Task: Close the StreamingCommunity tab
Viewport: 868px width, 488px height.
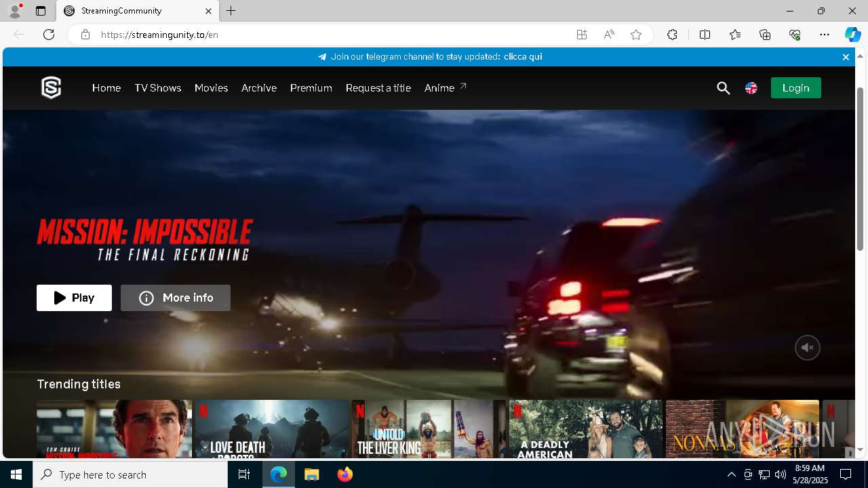Action: (208, 11)
